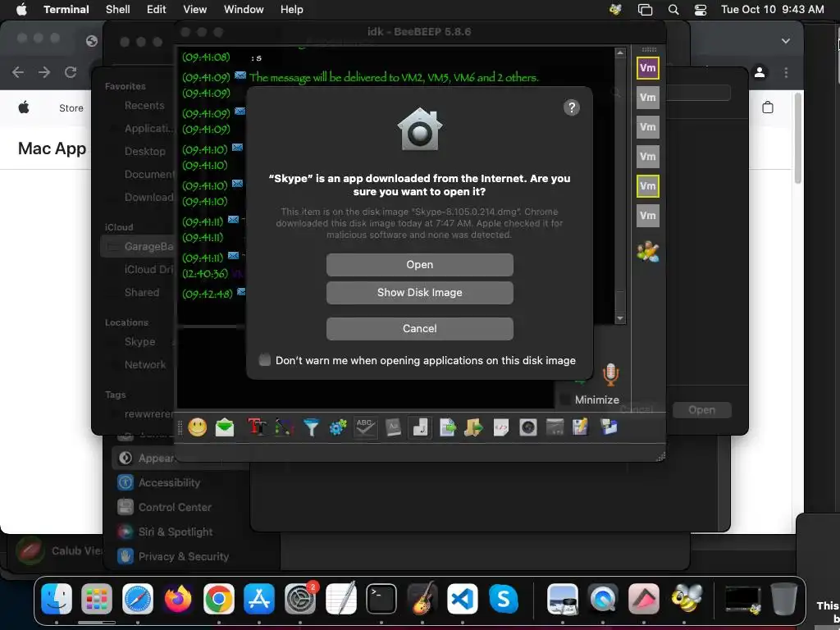Open the Terminal application menu
The height and width of the screenshot is (630, 840).
[x=66, y=9]
